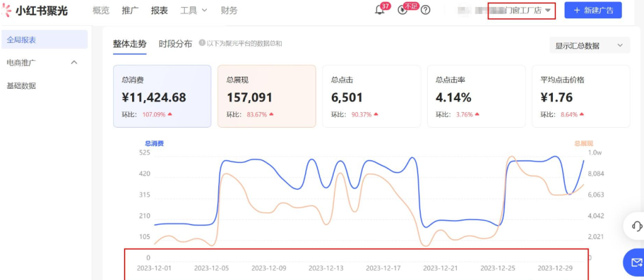The height and width of the screenshot is (280, 644).
Task: Open the help question mark icon
Action: click(x=426, y=10)
